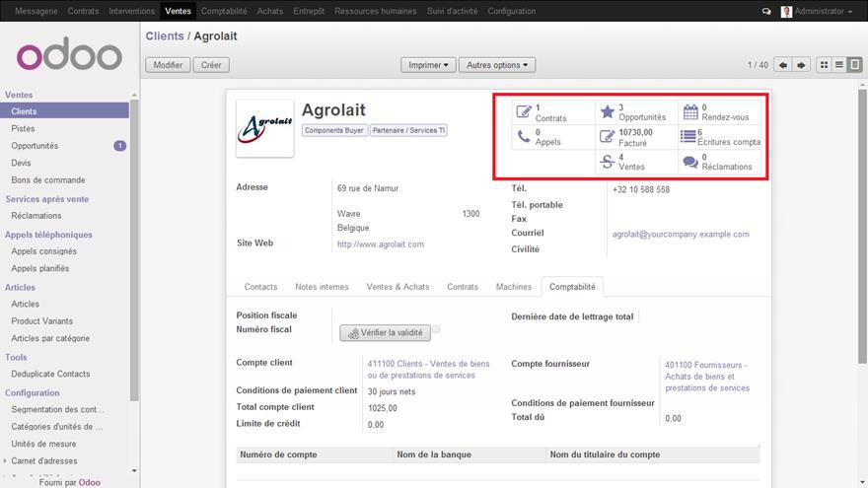Open Rendez-vous calendar icon
Screen dimensions: 868x488
point(690,111)
